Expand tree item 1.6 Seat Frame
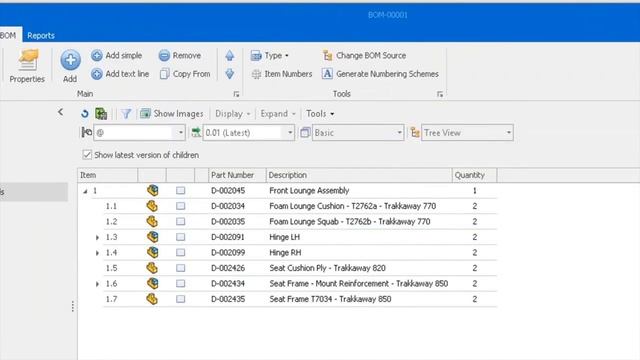Screen dimensions: 640x360 pyautogui.click(x=97, y=284)
